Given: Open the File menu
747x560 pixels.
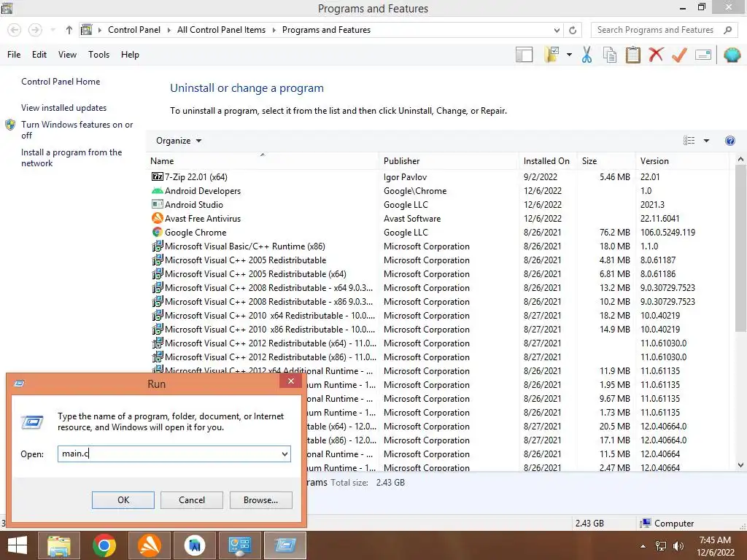Looking at the screenshot, I should [x=14, y=55].
